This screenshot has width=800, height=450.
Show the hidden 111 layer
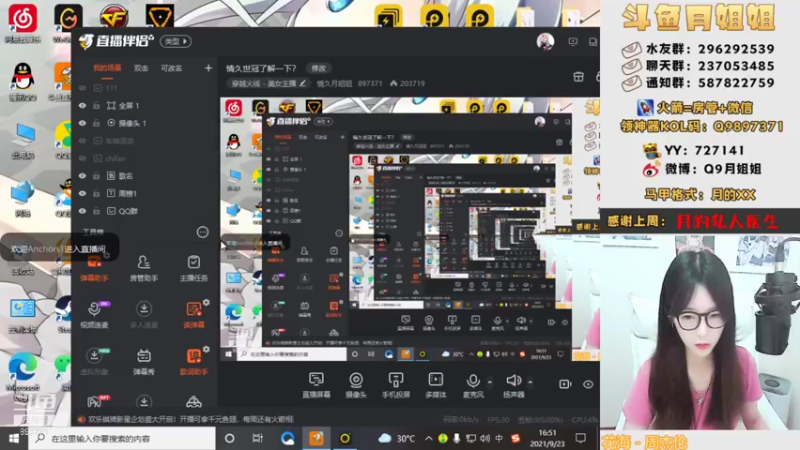pyautogui.click(x=83, y=88)
